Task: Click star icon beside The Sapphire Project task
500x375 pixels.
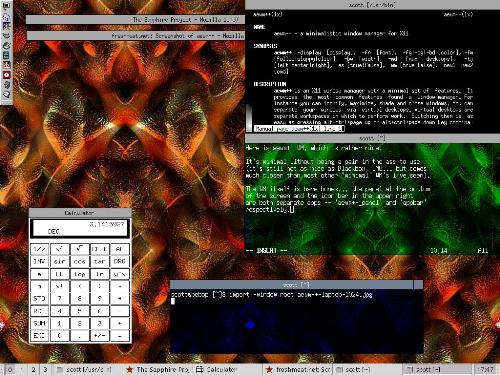Action: tap(130, 369)
